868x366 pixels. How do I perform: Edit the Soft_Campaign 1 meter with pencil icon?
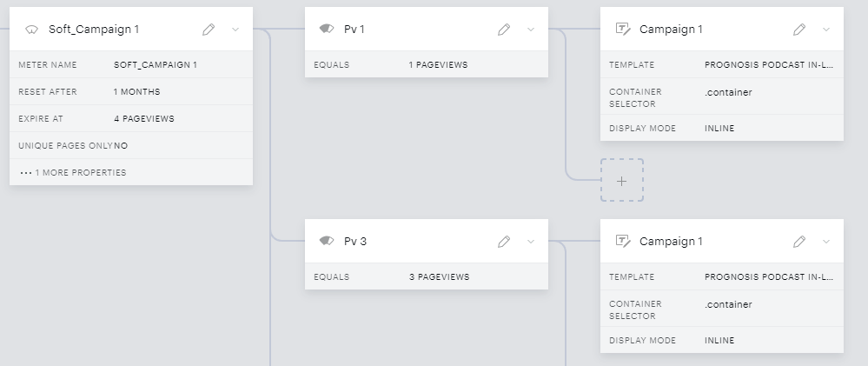tap(209, 30)
